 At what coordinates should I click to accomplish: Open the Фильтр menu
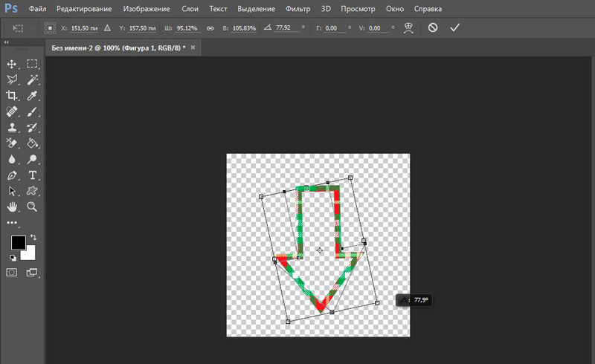[x=298, y=9]
